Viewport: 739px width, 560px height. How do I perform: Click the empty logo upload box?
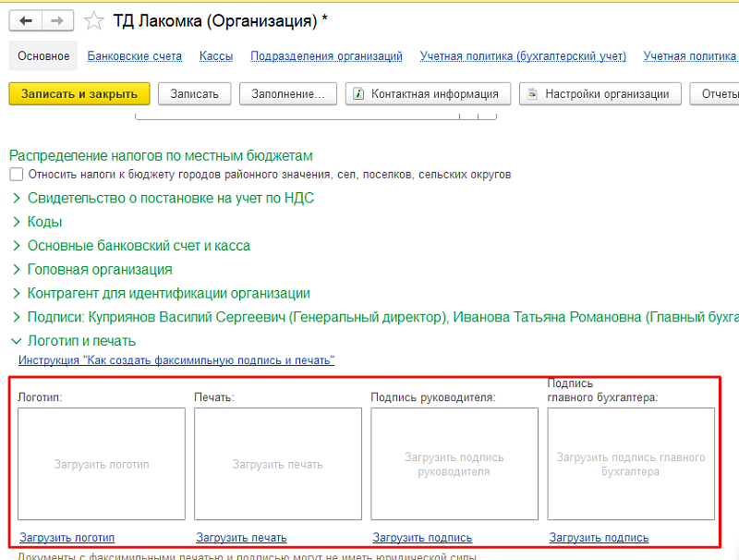coord(102,464)
